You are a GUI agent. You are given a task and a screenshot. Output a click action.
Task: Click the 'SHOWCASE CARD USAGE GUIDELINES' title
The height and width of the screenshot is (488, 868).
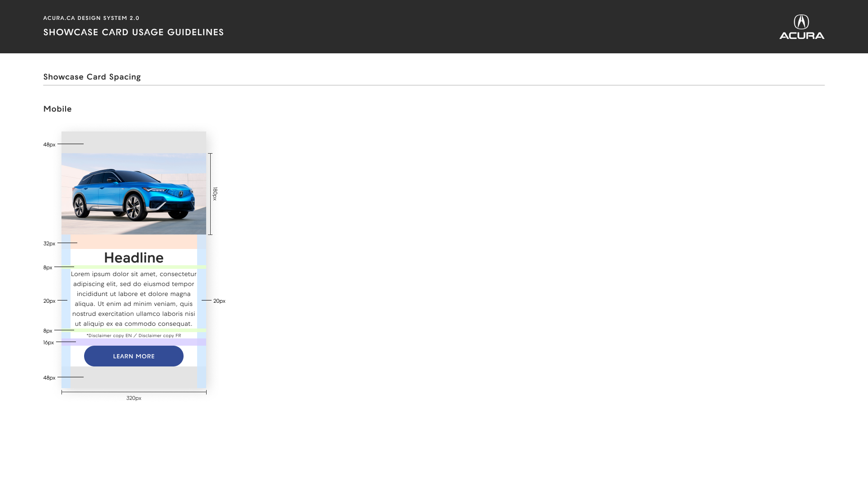click(x=133, y=32)
